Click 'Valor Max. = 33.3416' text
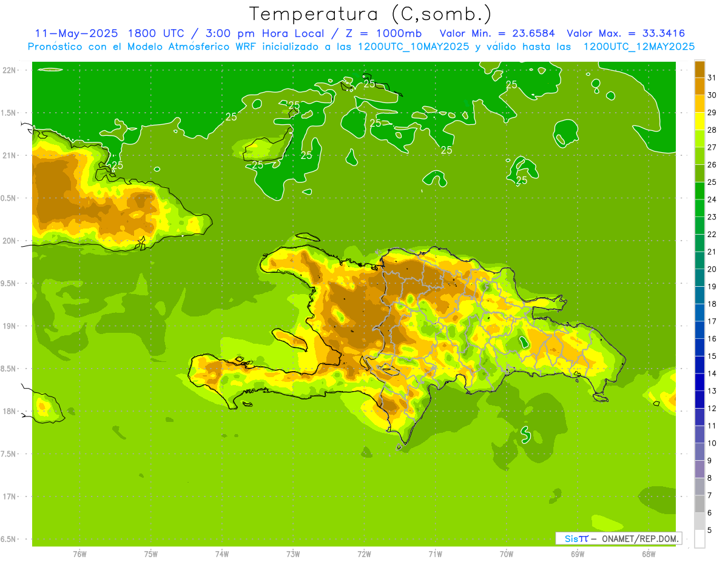The image size is (728, 562). tap(625, 33)
